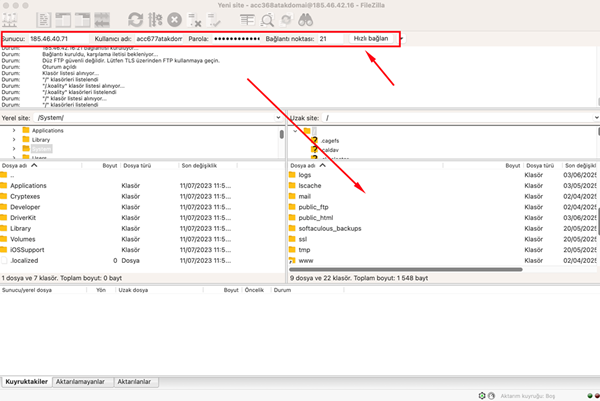This screenshot has height=401, width=600.
Task: Click the Kullanıcı adı input field
Action: 159,39
